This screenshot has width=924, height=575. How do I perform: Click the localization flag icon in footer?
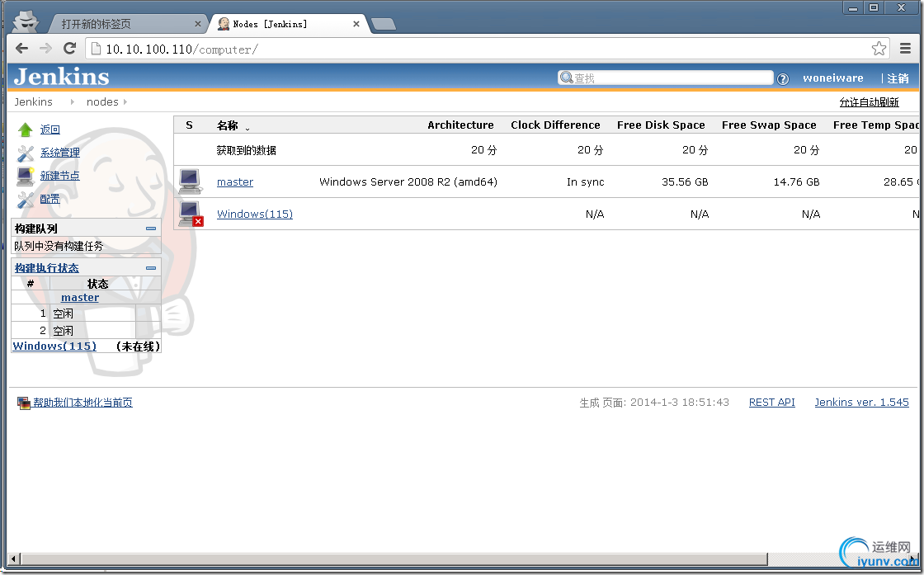[24, 403]
